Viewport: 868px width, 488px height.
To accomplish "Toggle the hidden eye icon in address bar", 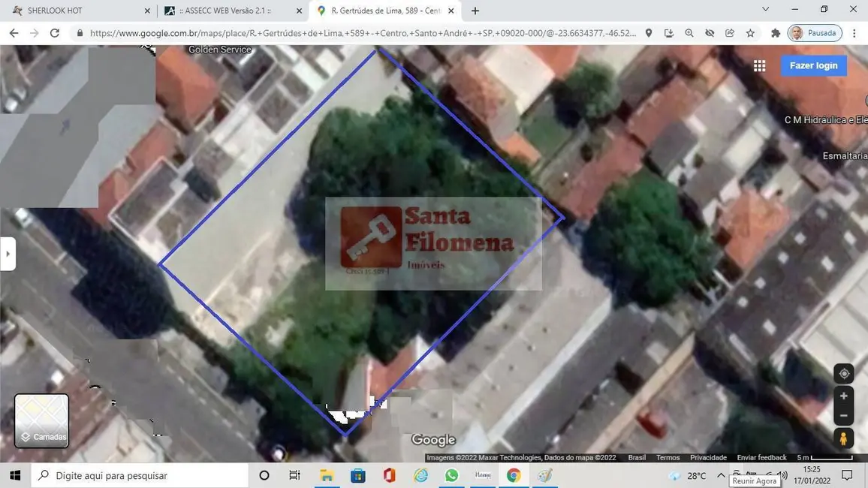I will 709,33.
